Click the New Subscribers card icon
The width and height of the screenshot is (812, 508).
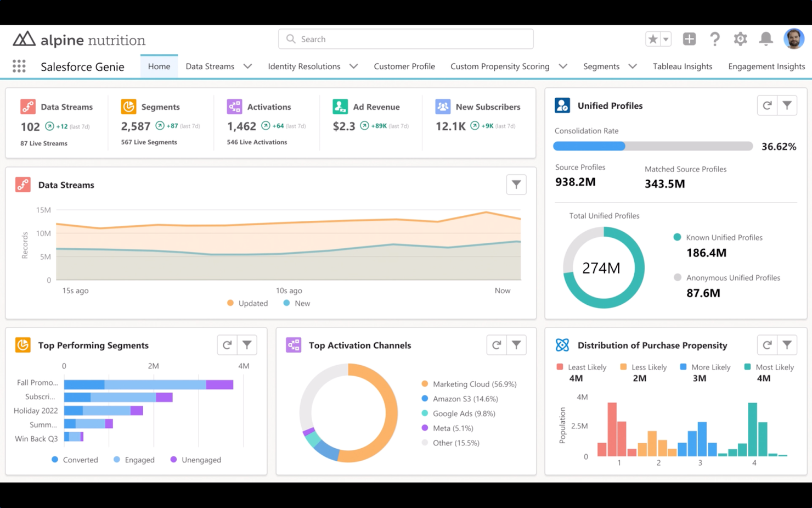pos(443,106)
